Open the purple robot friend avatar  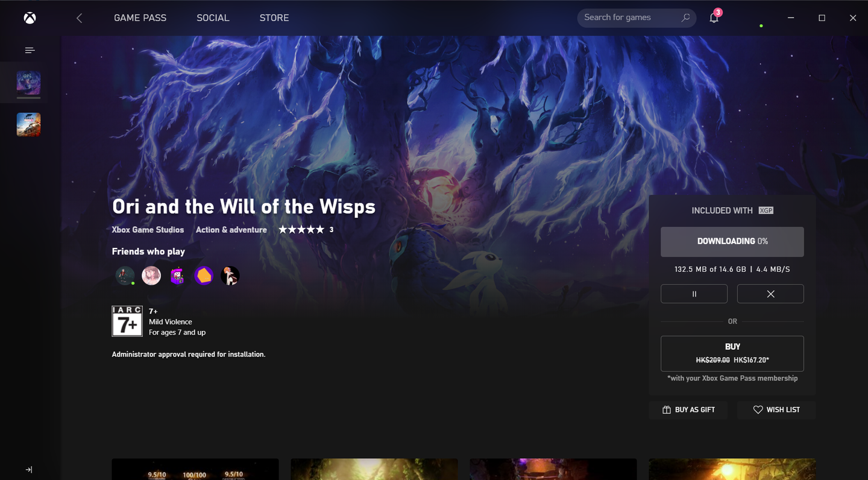(x=177, y=276)
